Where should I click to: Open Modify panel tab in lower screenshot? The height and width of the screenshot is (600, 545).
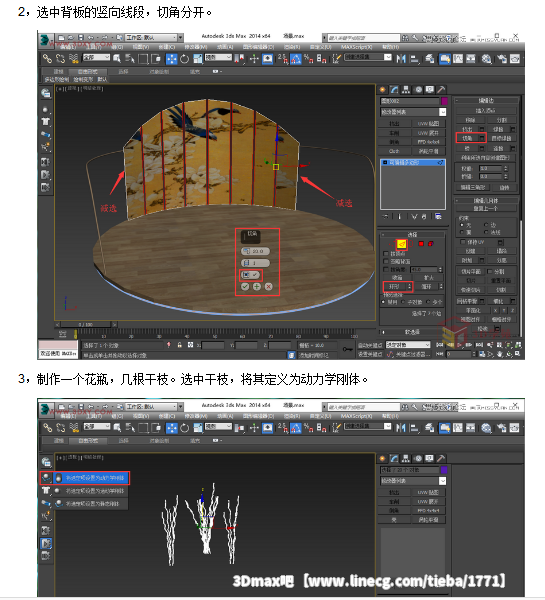tap(394, 458)
